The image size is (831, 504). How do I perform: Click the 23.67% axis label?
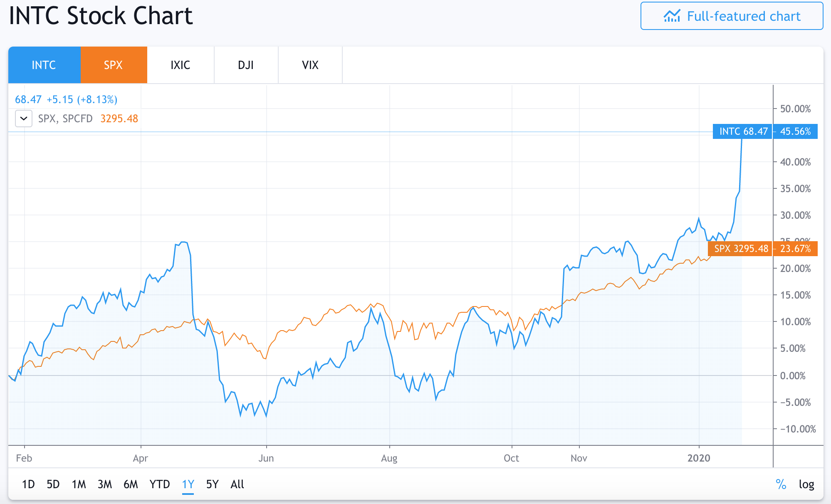[795, 249]
